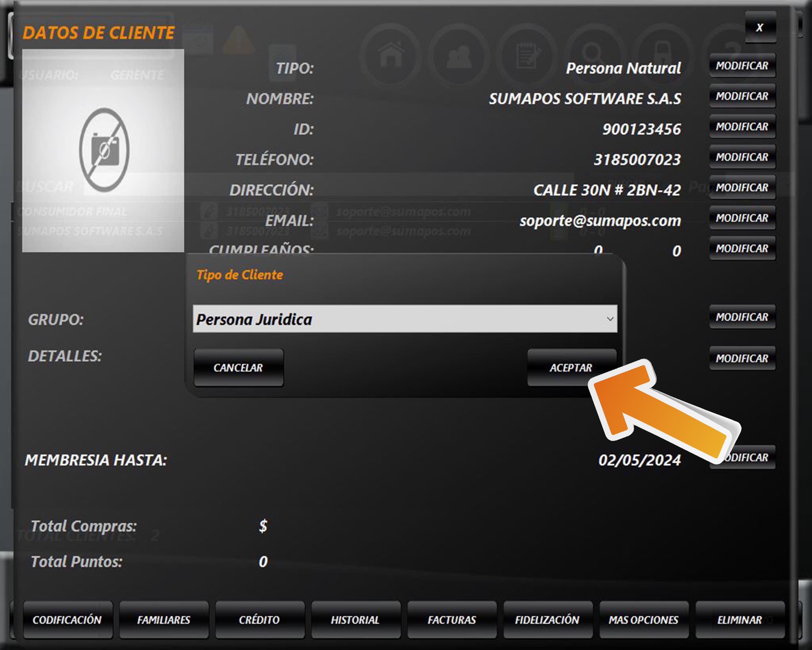View the client HISTORIAL
Viewport: 812px width, 650px height.
pos(355,620)
